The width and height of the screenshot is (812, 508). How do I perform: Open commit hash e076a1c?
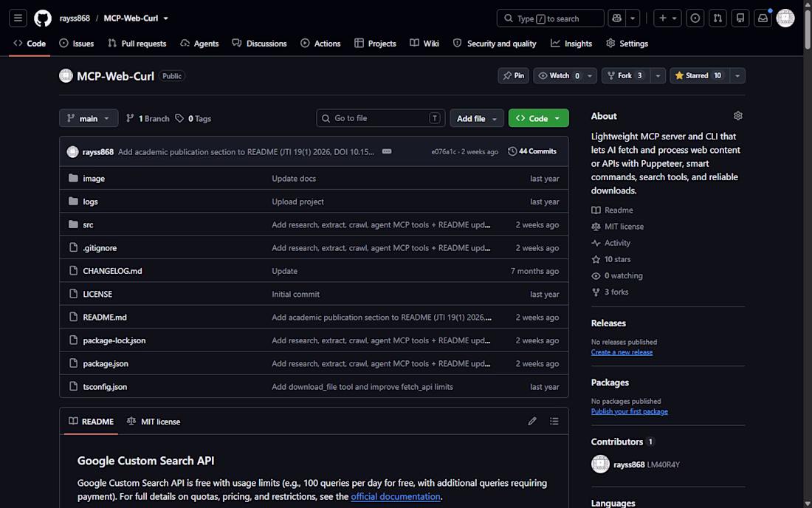pyautogui.click(x=444, y=151)
